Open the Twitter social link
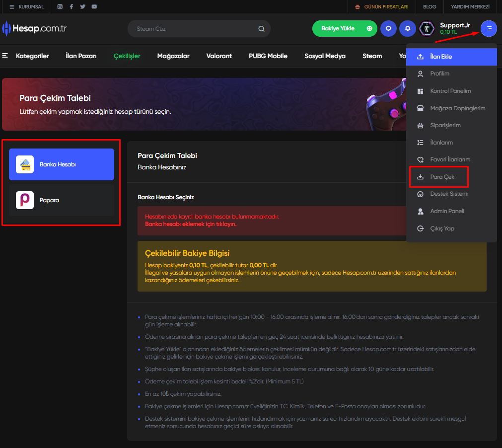502x448 pixels. click(x=82, y=7)
